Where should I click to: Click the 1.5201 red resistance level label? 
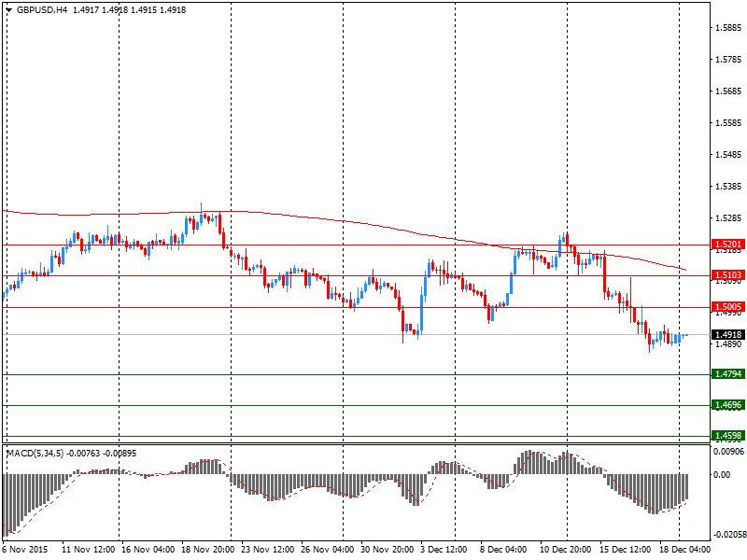coord(728,245)
